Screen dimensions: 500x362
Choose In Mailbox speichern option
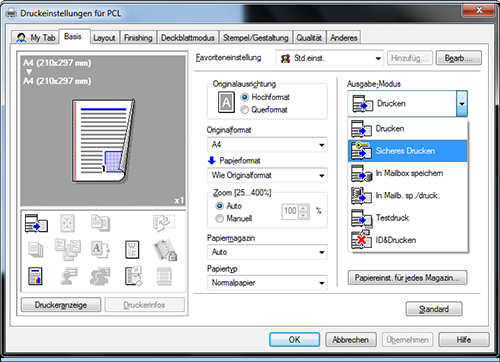pos(408,173)
